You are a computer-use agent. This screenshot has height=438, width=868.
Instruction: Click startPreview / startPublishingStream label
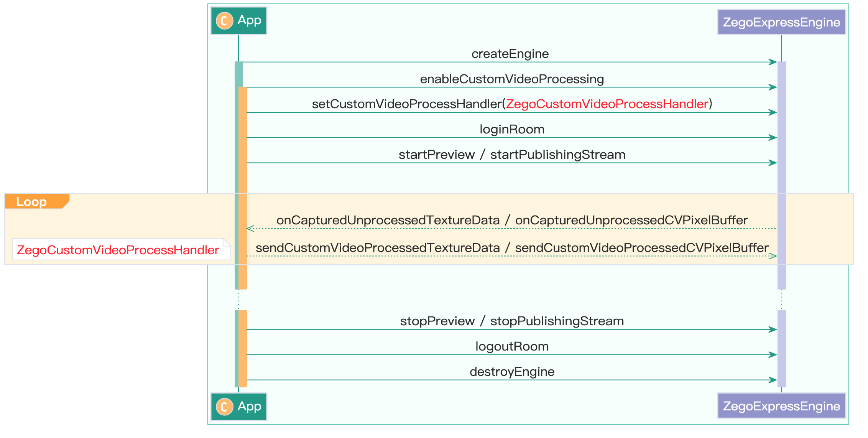tap(512, 155)
